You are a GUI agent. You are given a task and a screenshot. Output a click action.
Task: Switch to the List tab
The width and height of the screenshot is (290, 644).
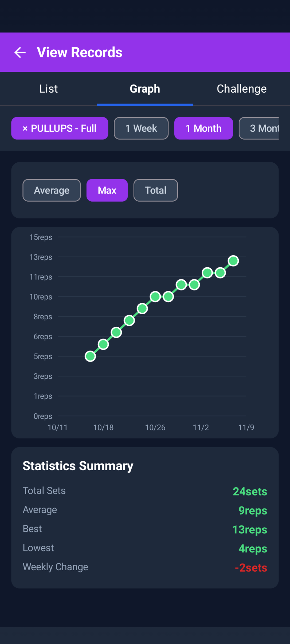[x=48, y=89]
